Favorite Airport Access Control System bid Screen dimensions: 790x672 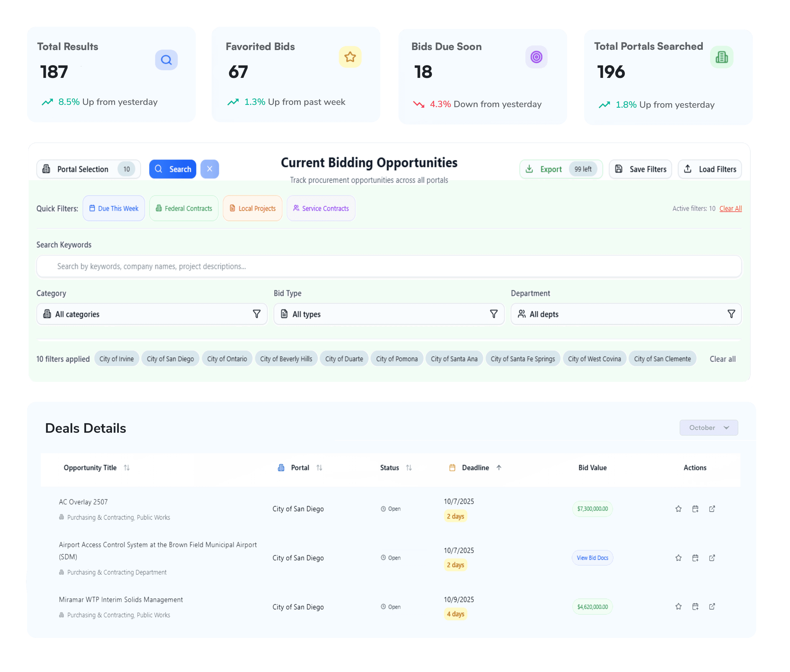click(678, 558)
